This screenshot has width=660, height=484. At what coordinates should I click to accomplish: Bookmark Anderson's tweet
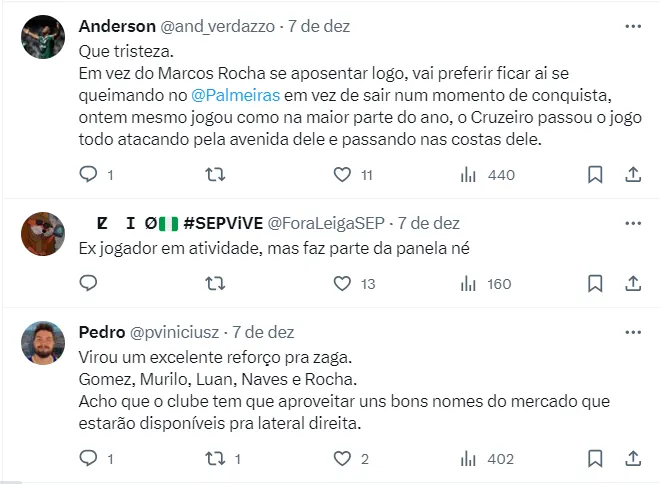595,175
